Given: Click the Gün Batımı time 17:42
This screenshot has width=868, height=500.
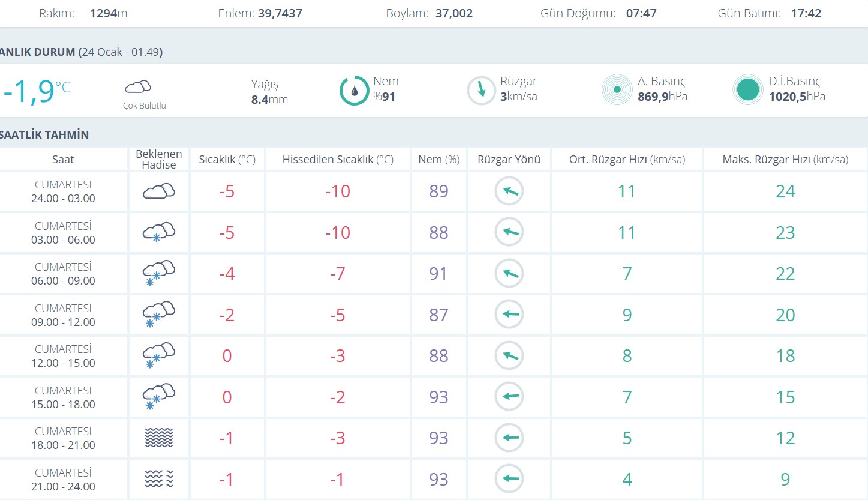Looking at the screenshot, I should (806, 13).
